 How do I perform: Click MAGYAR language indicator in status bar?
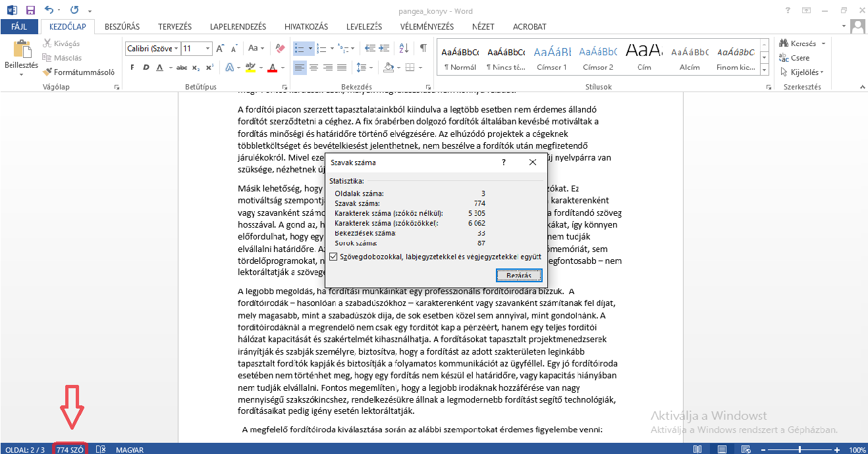point(130,450)
